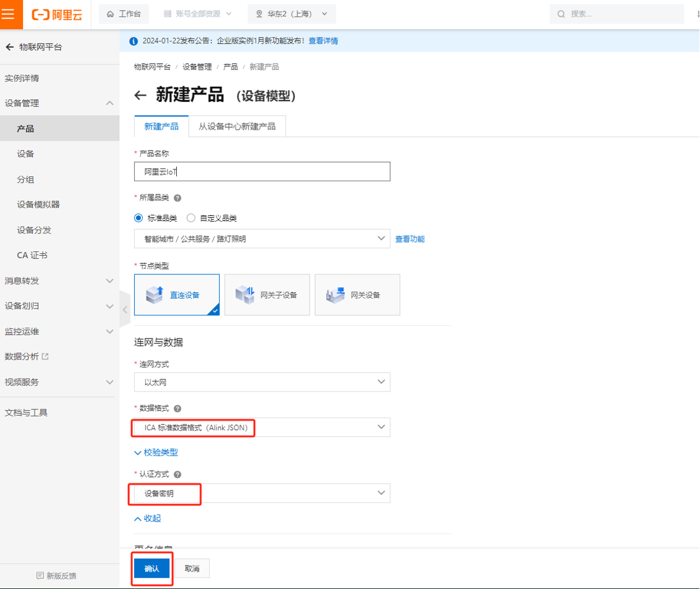This screenshot has width=700, height=589.
Task: Click back arrow next to 物联网平台 in sidebar
Action: tap(9, 47)
